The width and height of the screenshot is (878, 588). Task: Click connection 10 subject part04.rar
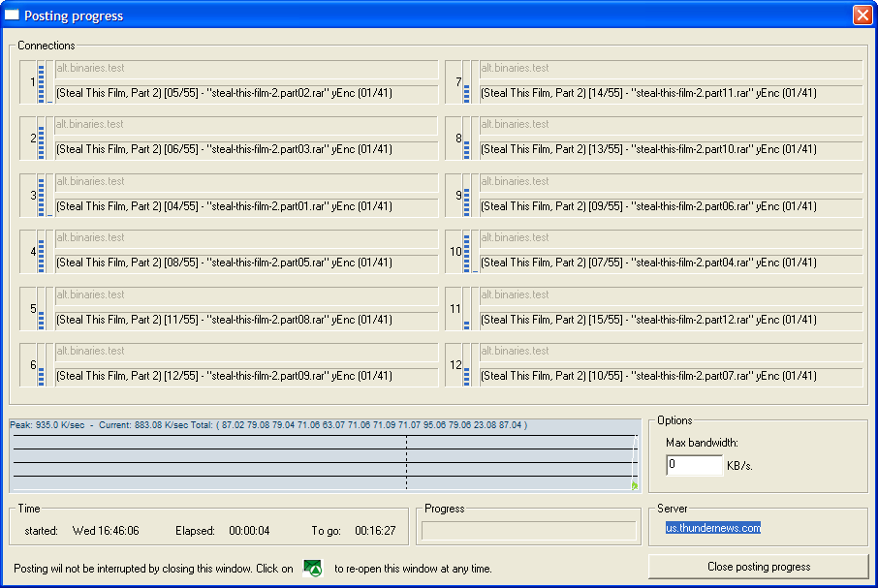tap(671, 263)
